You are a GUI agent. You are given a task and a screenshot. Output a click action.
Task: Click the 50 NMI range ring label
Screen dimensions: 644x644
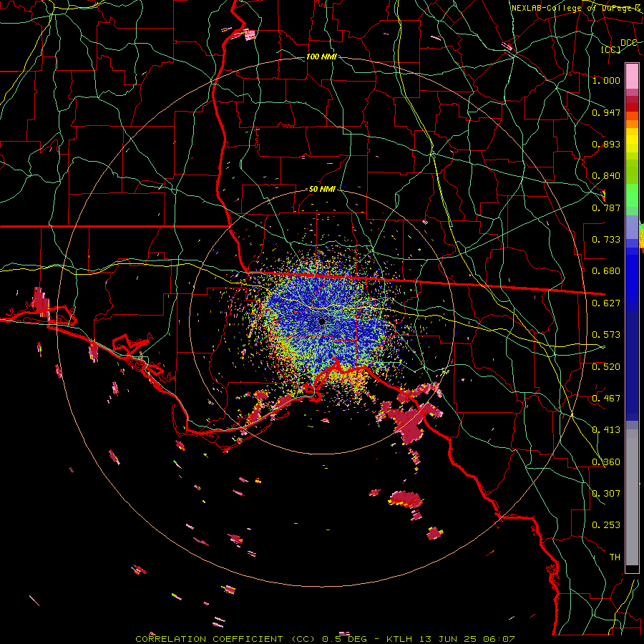coord(322,190)
